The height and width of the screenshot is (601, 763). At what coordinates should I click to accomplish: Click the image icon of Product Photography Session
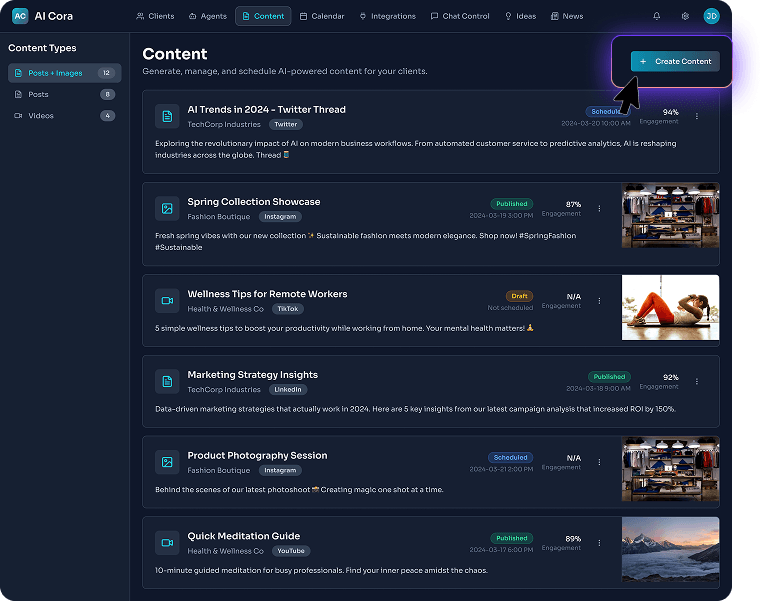coord(167,462)
